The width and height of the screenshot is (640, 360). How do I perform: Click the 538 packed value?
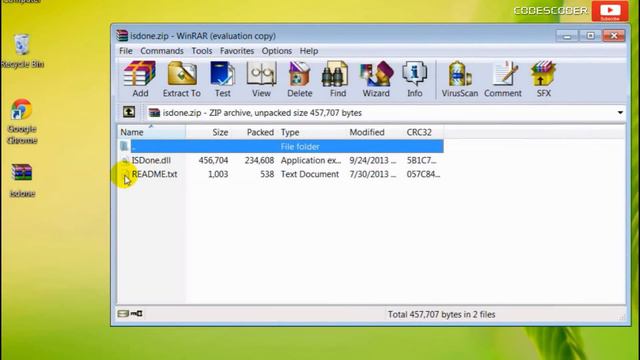[267, 174]
